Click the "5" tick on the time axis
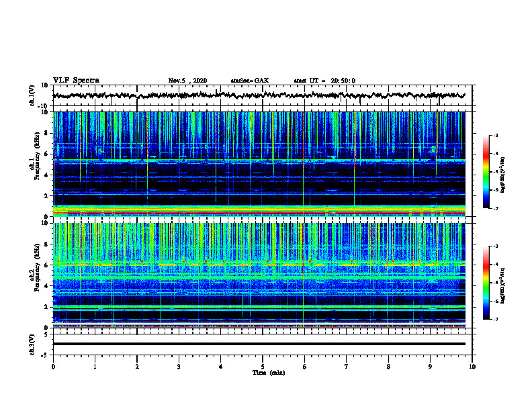Viewport: 532px width, 411px height. (x=263, y=367)
